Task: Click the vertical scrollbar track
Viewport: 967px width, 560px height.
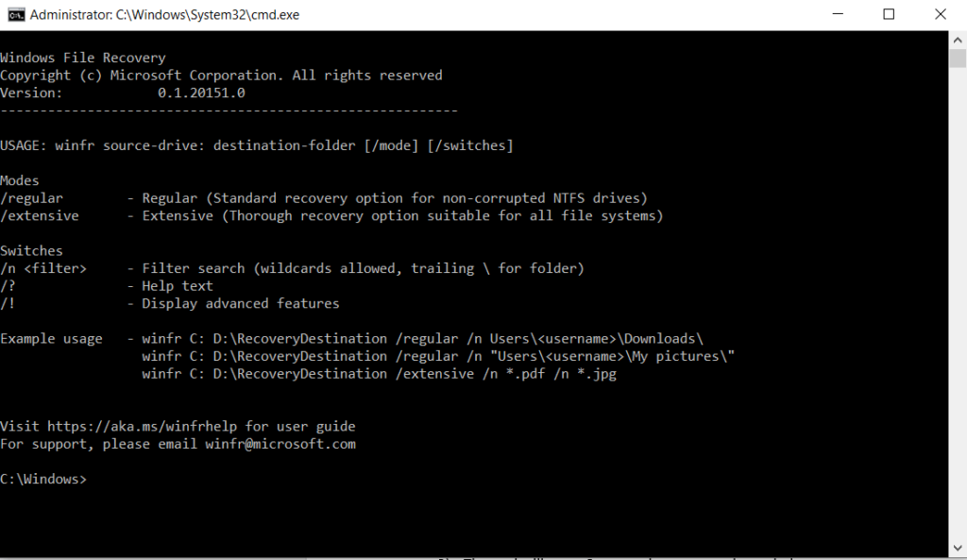Action: pyautogui.click(x=956, y=283)
